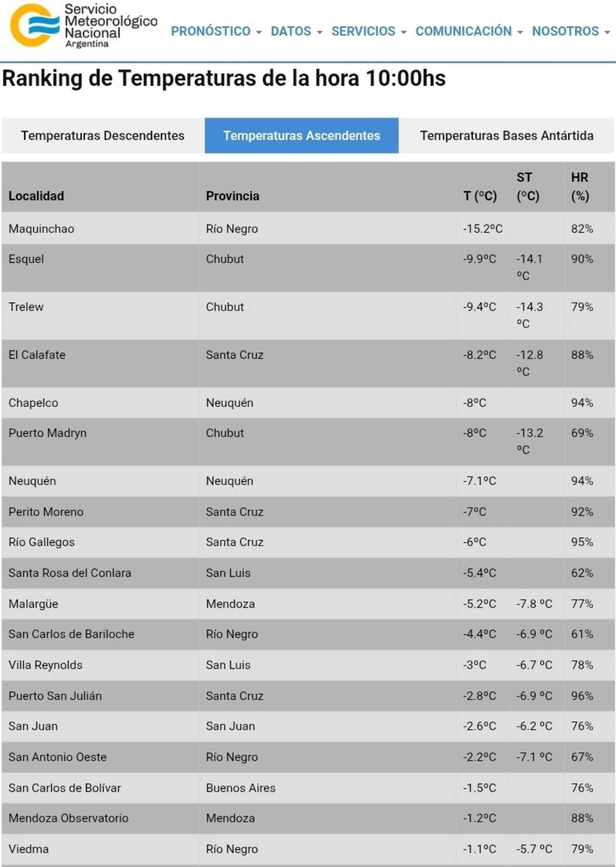Open the NOSOTROS menu

570,31
